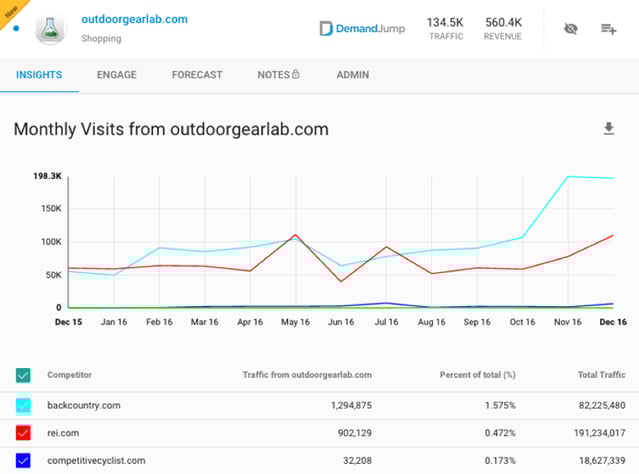Click the Monthly Visits chart title
Screen dimensions: 639x474
tap(171, 129)
